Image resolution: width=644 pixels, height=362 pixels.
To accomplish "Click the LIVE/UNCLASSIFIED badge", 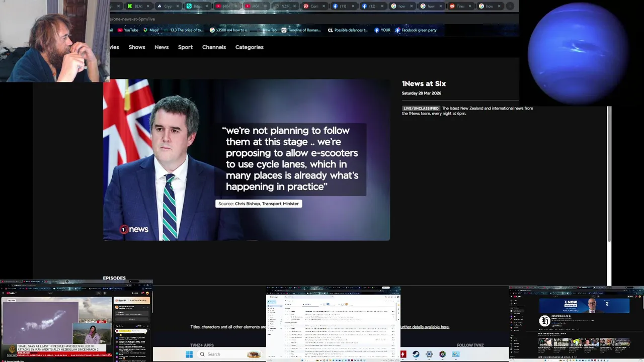I will (x=421, y=108).
